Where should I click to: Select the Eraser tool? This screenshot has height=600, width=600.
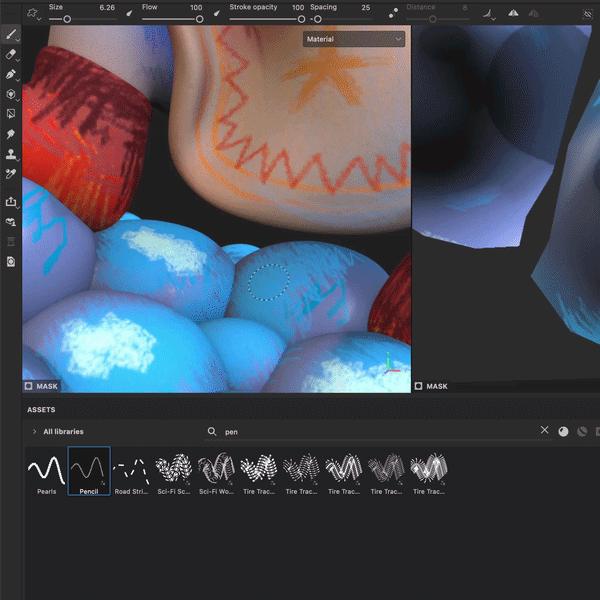[11, 54]
